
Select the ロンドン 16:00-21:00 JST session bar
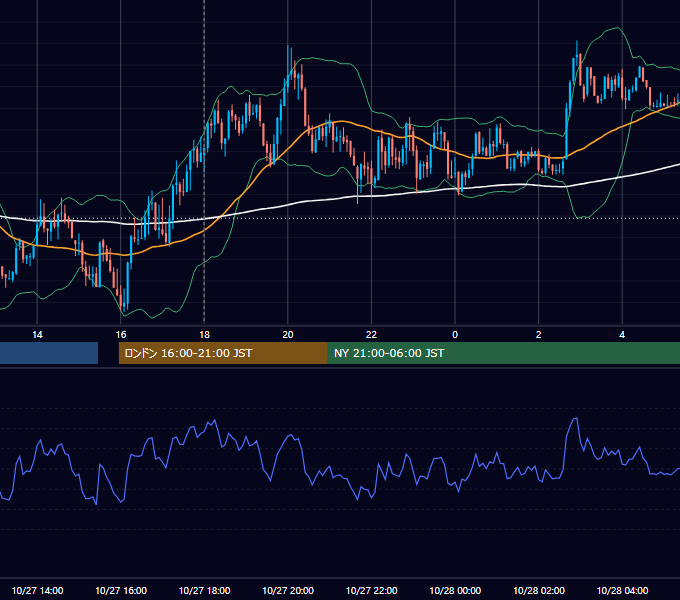pyautogui.click(x=223, y=353)
